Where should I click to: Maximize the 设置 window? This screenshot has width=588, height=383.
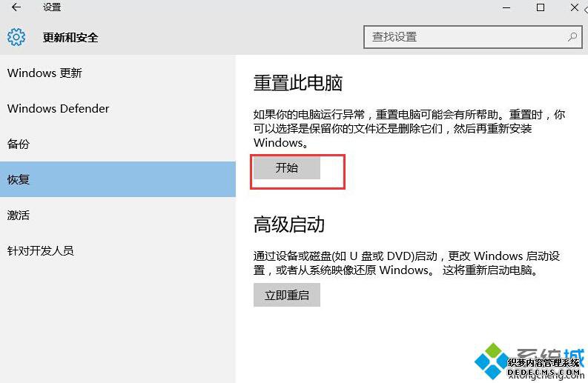pos(541,7)
